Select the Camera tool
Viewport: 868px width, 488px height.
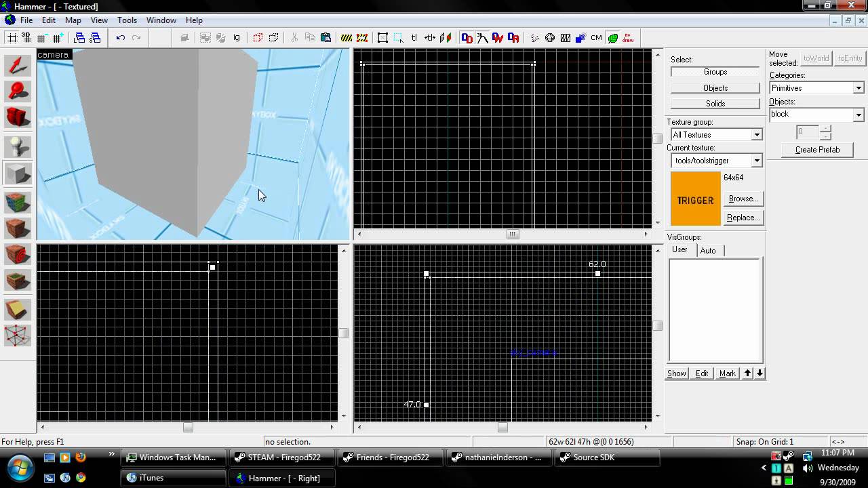pos(18,117)
